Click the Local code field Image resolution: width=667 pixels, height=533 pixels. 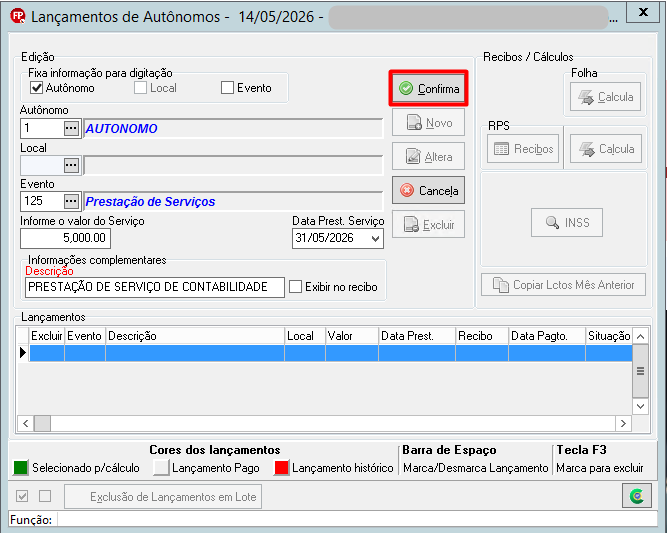pos(43,165)
